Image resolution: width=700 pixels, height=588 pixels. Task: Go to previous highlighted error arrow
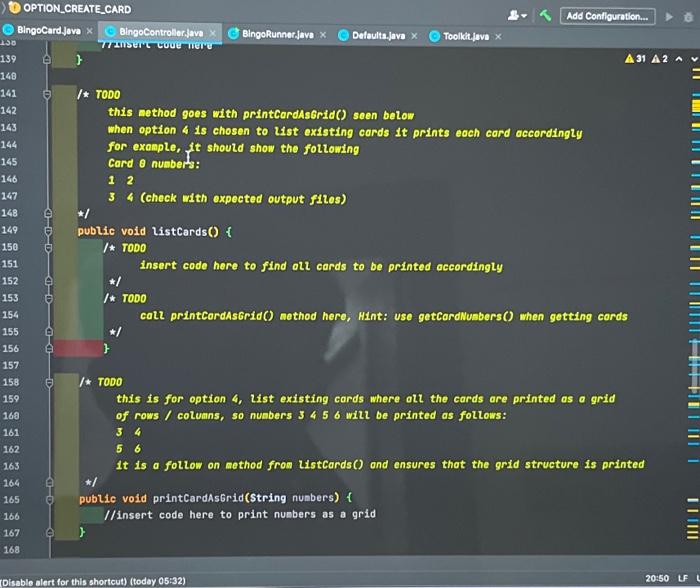click(x=679, y=58)
